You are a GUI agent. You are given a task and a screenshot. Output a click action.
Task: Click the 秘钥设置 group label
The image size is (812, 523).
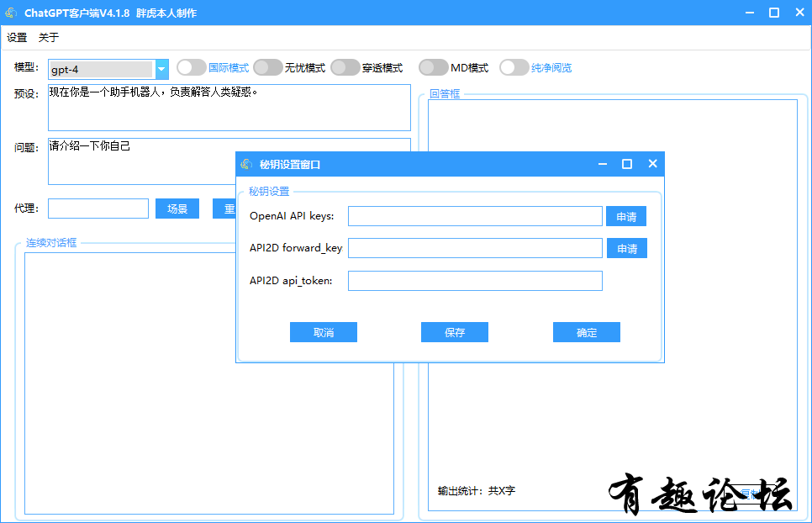[x=269, y=191]
